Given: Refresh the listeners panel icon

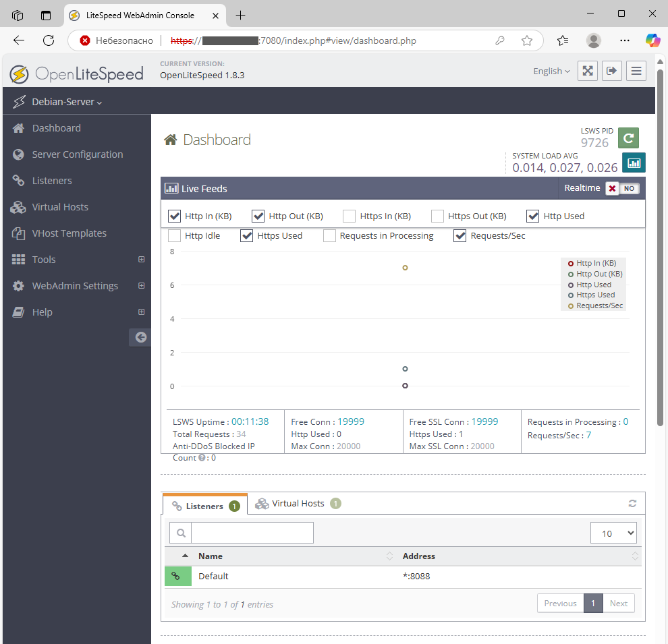Looking at the screenshot, I should pyautogui.click(x=632, y=504).
